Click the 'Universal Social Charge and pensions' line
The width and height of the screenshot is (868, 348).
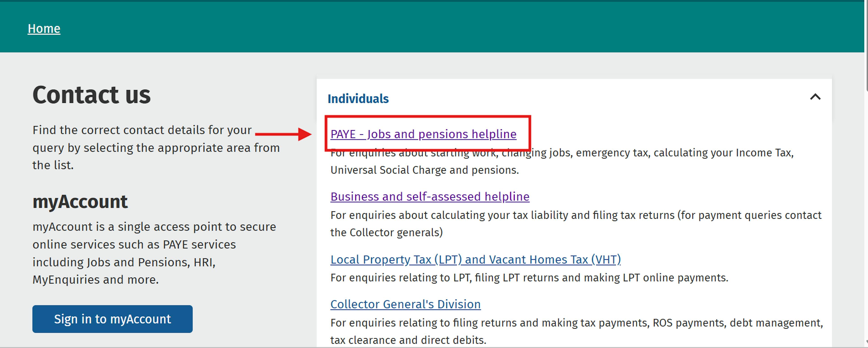click(425, 170)
